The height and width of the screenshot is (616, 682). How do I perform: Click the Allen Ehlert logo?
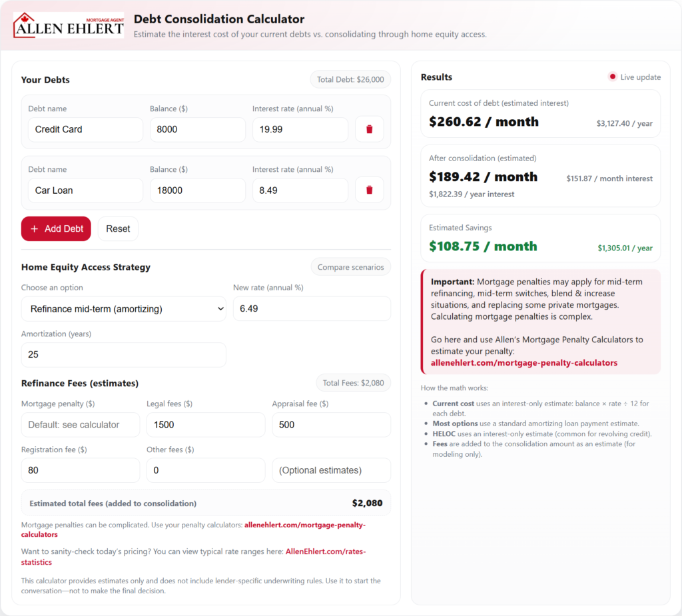click(x=69, y=25)
